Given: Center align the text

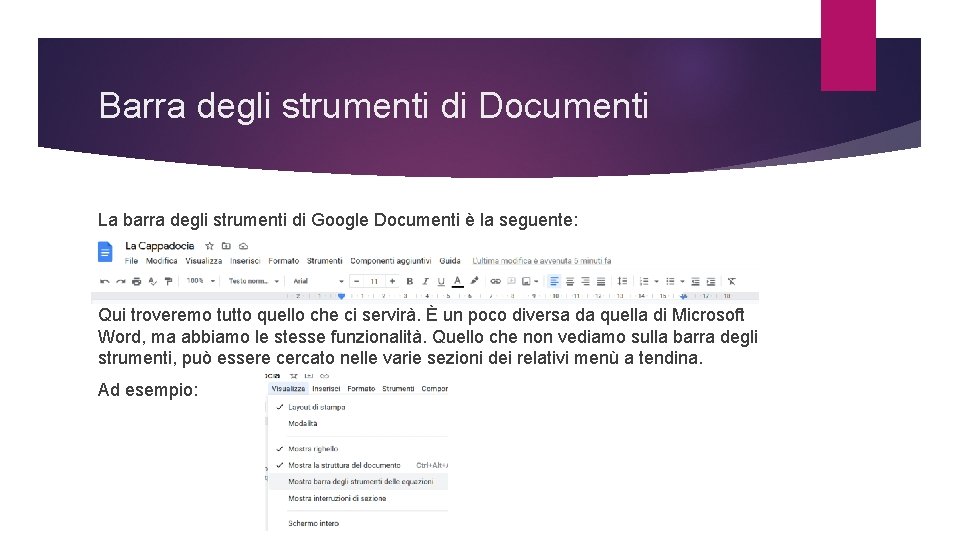Looking at the screenshot, I should [x=570, y=282].
